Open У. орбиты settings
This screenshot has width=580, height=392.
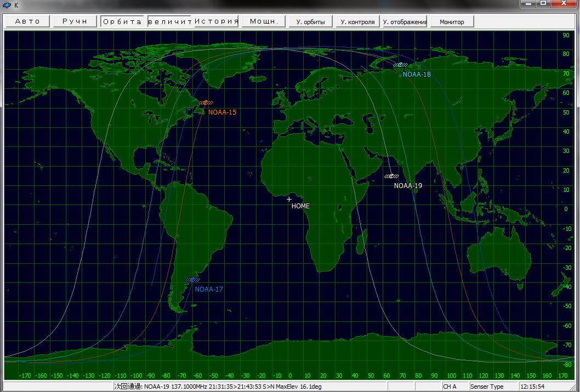pos(311,21)
